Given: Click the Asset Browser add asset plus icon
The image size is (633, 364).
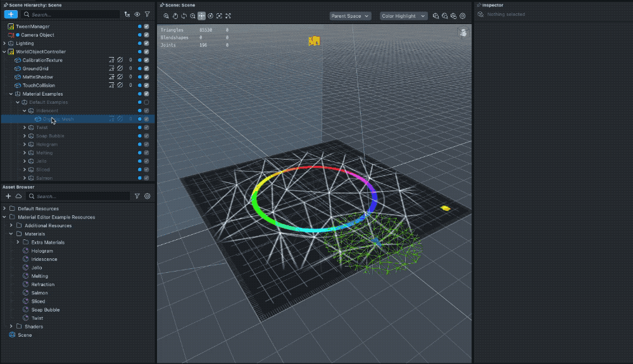Looking at the screenshot, I should point(8,196).
